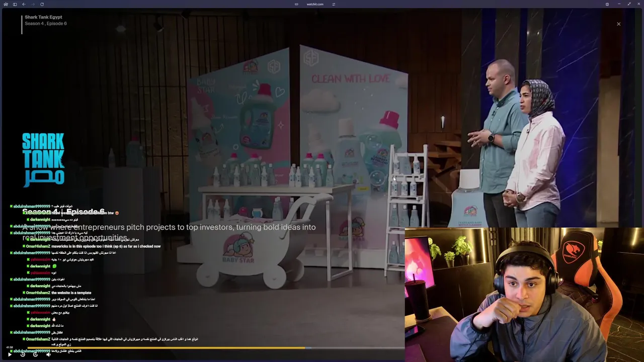The height and width of the screenshot is (362, 644).
Task: Open the browser home icon
Action: click(6, 4)
